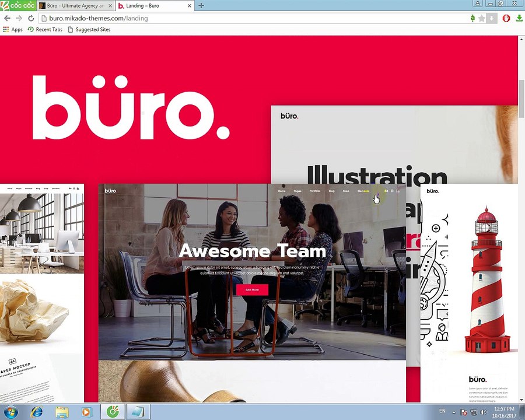Screen dimensions: 525x420
Task: Close the Landing – Buro tab
Action: 190,6
